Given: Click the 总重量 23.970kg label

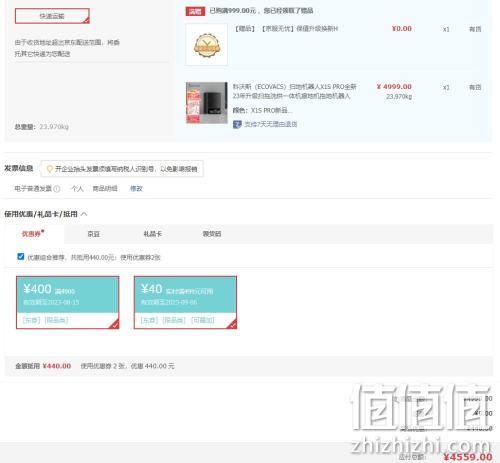Looking at the screenshot, I should (42, 127).
